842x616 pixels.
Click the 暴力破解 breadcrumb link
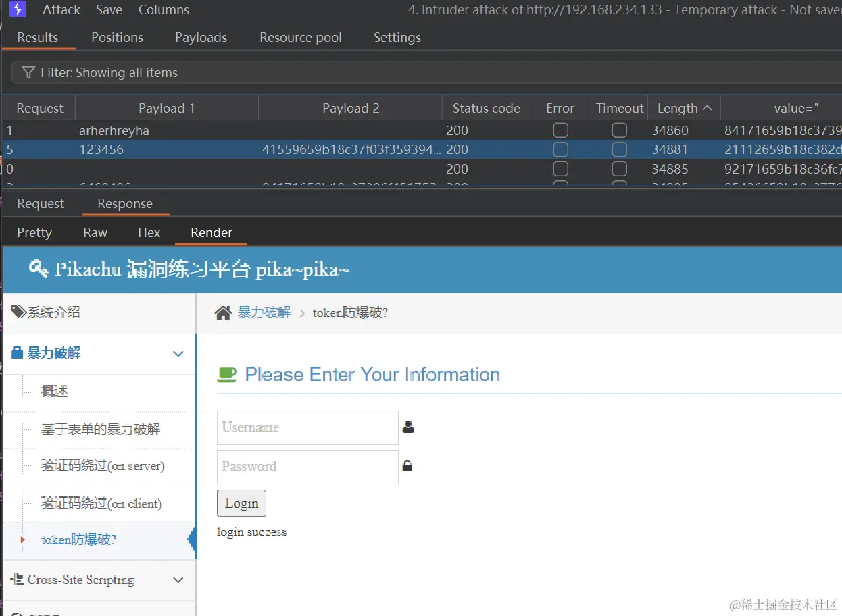coord(264,313)
